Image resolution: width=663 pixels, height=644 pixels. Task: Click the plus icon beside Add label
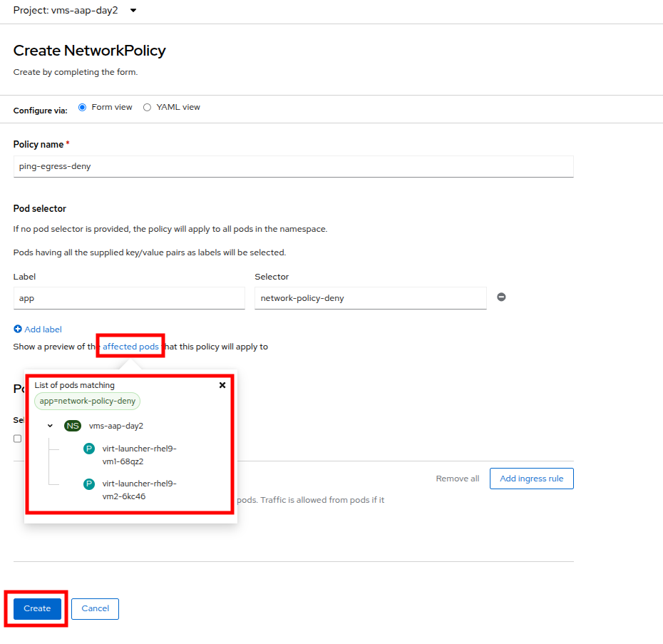[x=18, y=329]
